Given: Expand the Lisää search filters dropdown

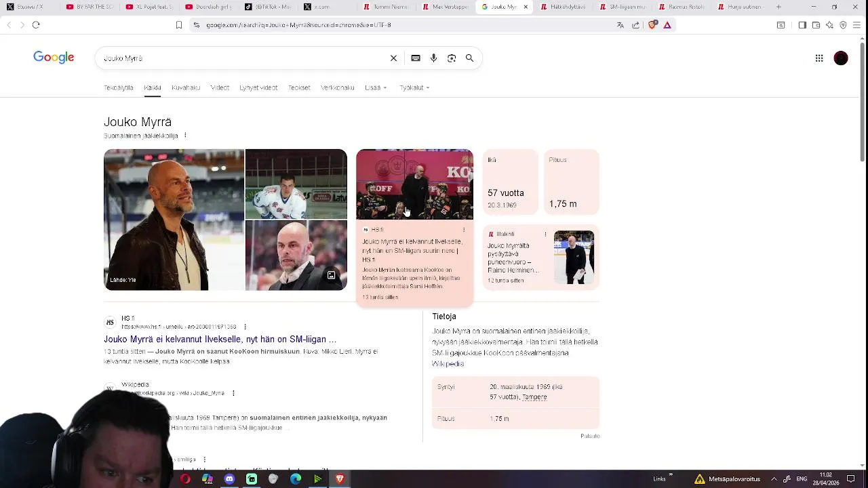Looking at the screenshot, I should [x=376, y=87].
